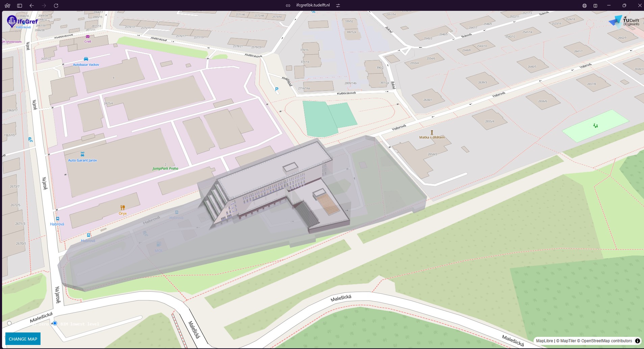This screenshot has width=644, height=349.
Task: Open the OpenStreetMap contributors link
Action: click(607, 341)
